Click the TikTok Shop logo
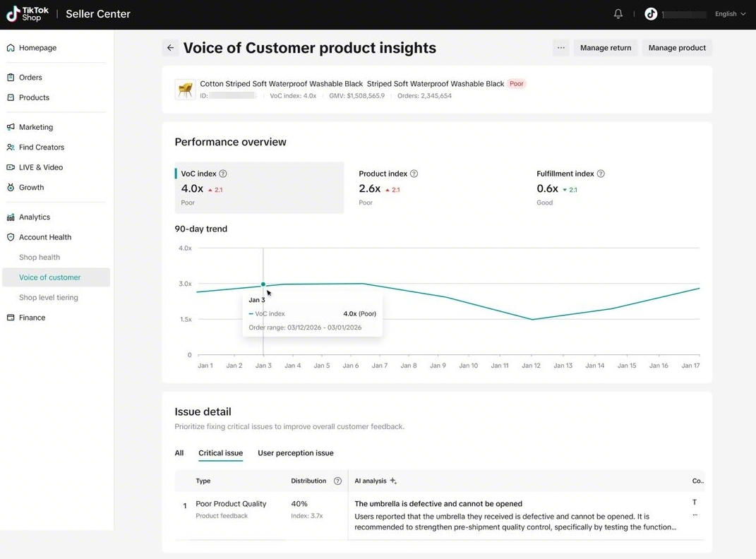 pyautogui.click(x=28, y=14)
